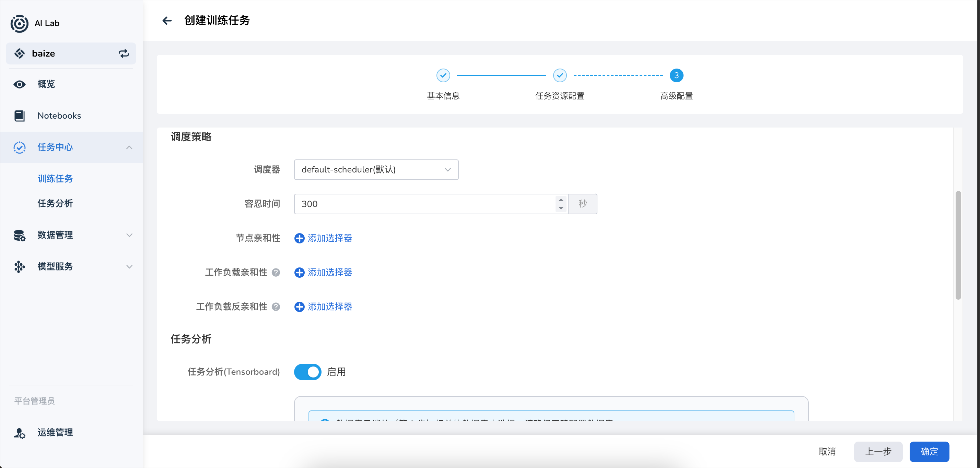Click the 任务资源配置 step checkmark circle
The width and height of the screenshot is (980, 468).
click(x=560, y=75)
